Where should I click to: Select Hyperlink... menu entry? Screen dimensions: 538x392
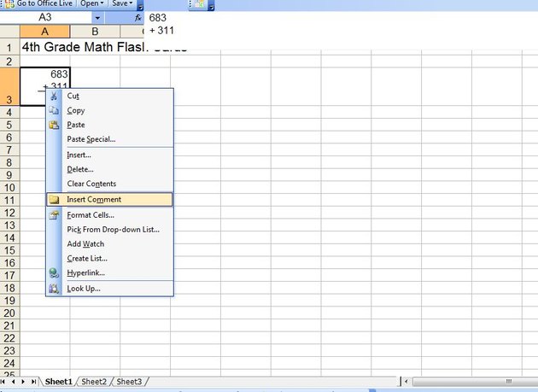tap(109, 273)
